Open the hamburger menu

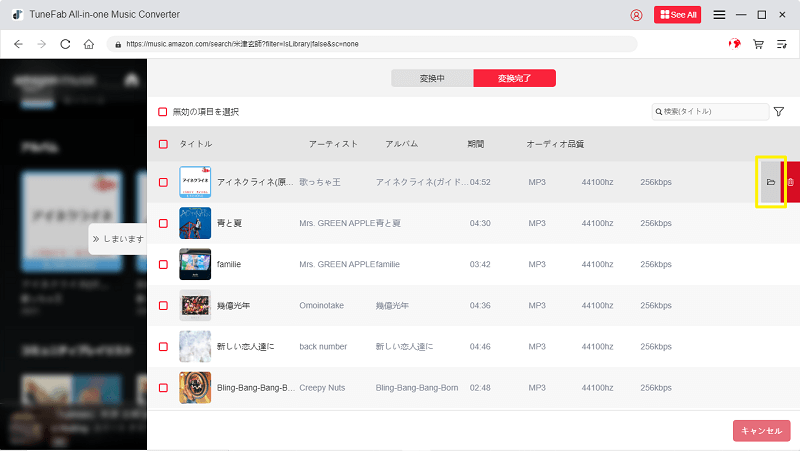tap(719, 15)
